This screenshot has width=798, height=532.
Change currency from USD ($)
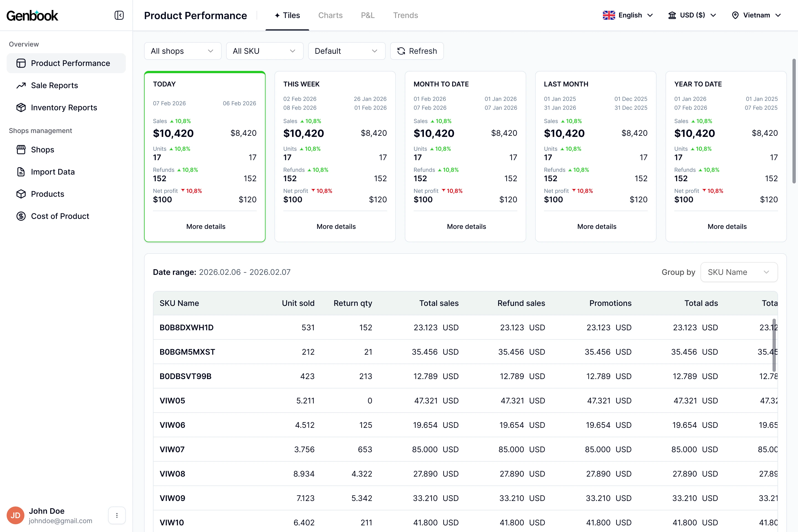[x=692, y=15]
